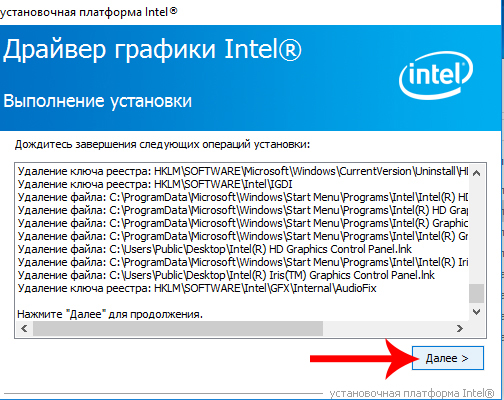This screenshot has width=504, height=400.
Task: Click the log's scroll down arrow
Action: click(476, 312)
